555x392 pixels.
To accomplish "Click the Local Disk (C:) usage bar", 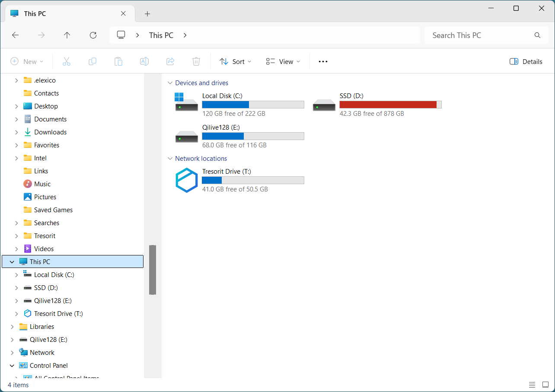I will click(x=253, y=105).
